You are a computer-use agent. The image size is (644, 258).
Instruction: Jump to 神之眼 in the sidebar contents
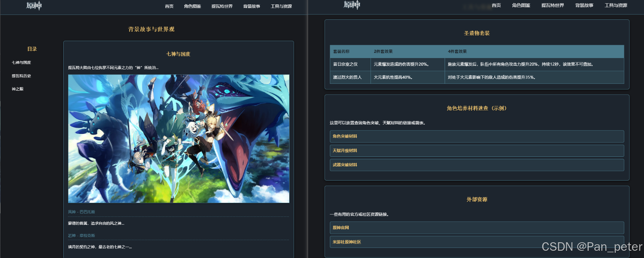coord(18,89)
